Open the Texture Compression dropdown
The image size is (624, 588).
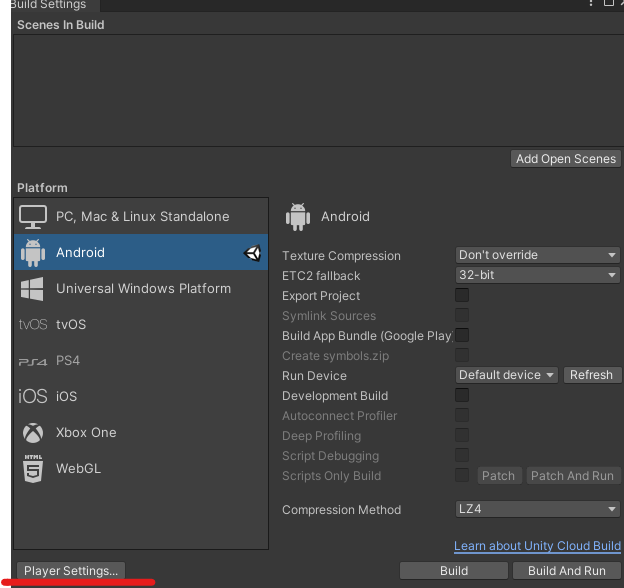point(537,255)
